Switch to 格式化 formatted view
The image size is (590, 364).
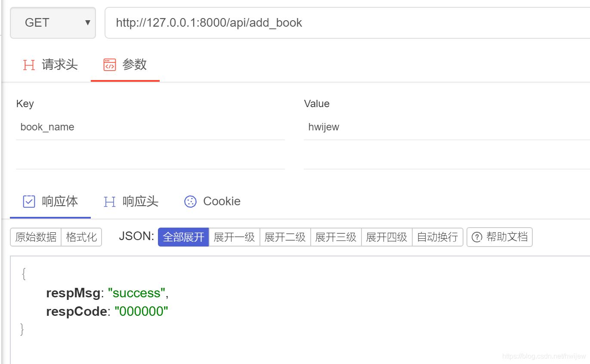pyautogui.click(x=81, y=237)
